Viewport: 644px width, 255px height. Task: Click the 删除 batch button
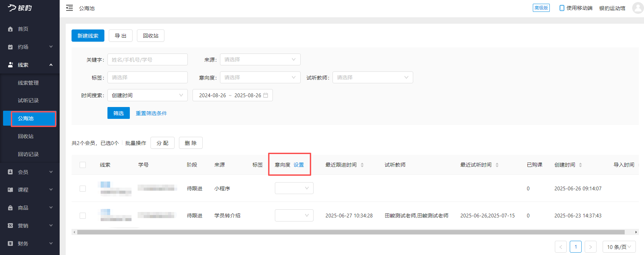190,143
